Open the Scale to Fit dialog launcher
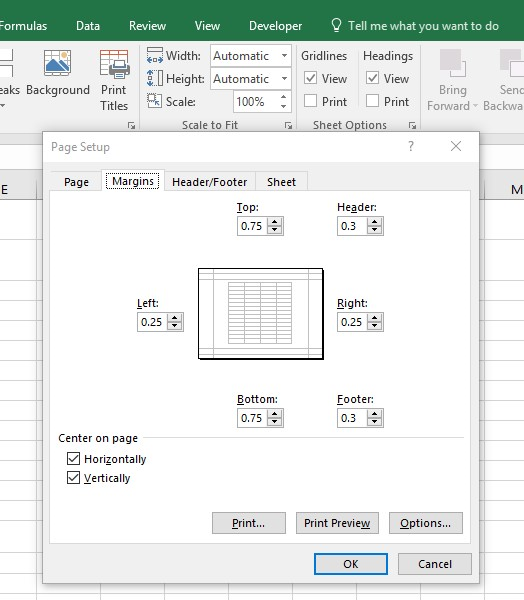The height and width of the screenshot is (600, 524). [288, 125]
